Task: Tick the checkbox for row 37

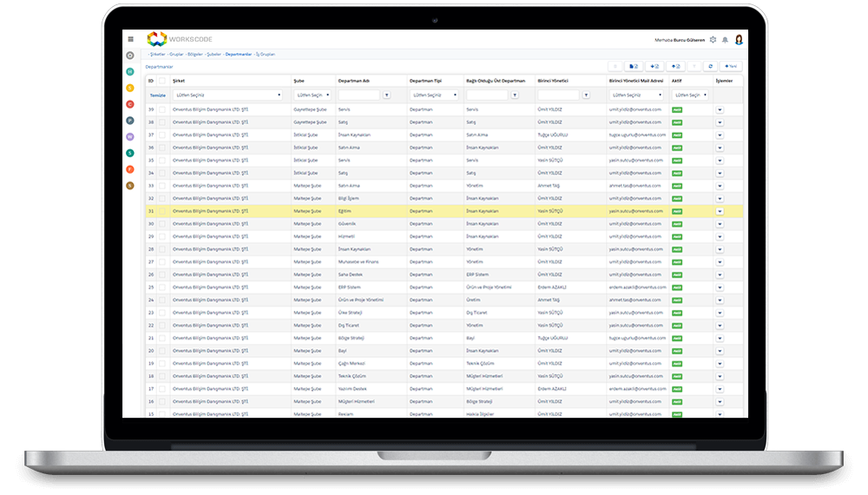Action: pos(162,135)
